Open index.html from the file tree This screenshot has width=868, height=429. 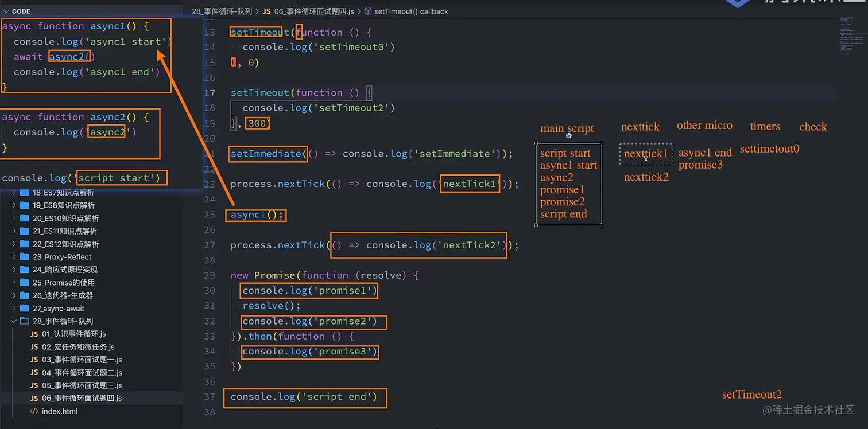(60, 411)
